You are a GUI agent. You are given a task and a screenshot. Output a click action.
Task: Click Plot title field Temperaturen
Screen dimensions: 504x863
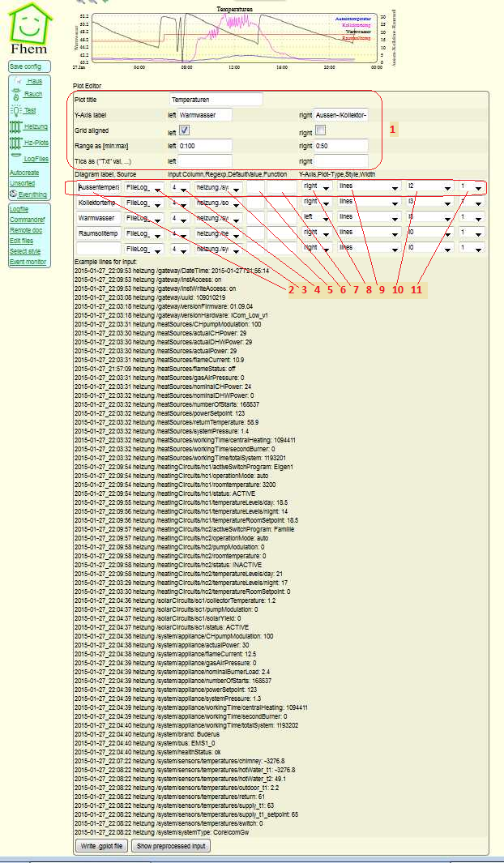point(216,100)
